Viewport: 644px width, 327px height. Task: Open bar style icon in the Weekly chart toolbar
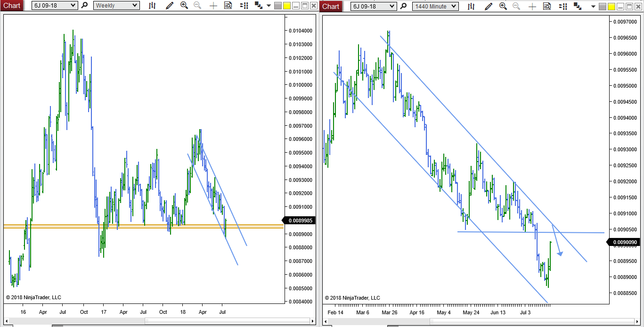(152, 6)
